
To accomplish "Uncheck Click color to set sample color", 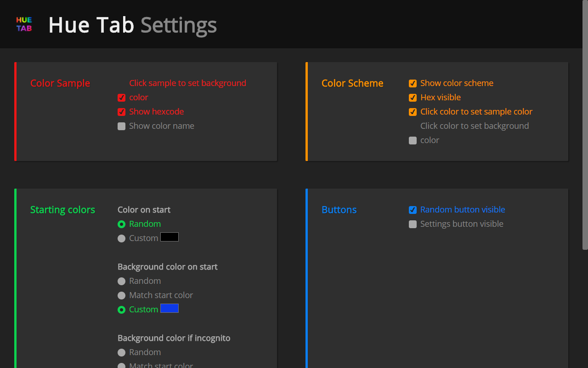I will click(x=413, y=112).
